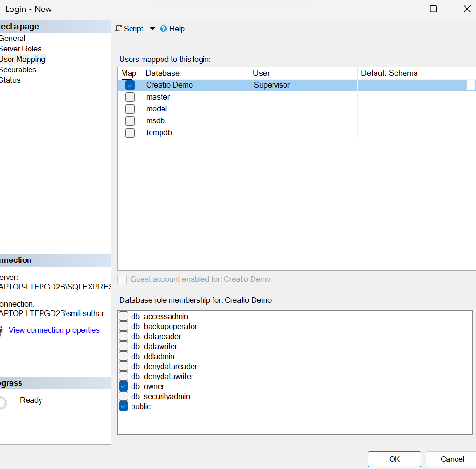Click the blue Help question mark icon

click(x=163, y=29)
